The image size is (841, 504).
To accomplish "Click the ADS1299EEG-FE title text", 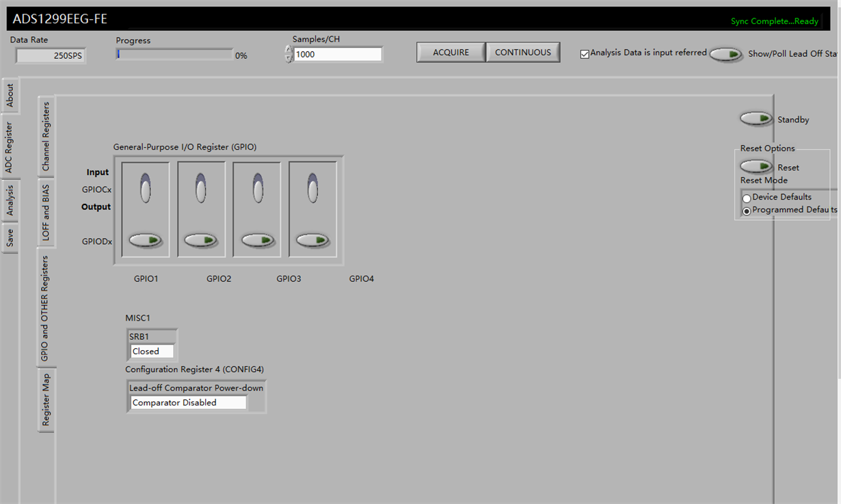I will (x=60, y=19).
